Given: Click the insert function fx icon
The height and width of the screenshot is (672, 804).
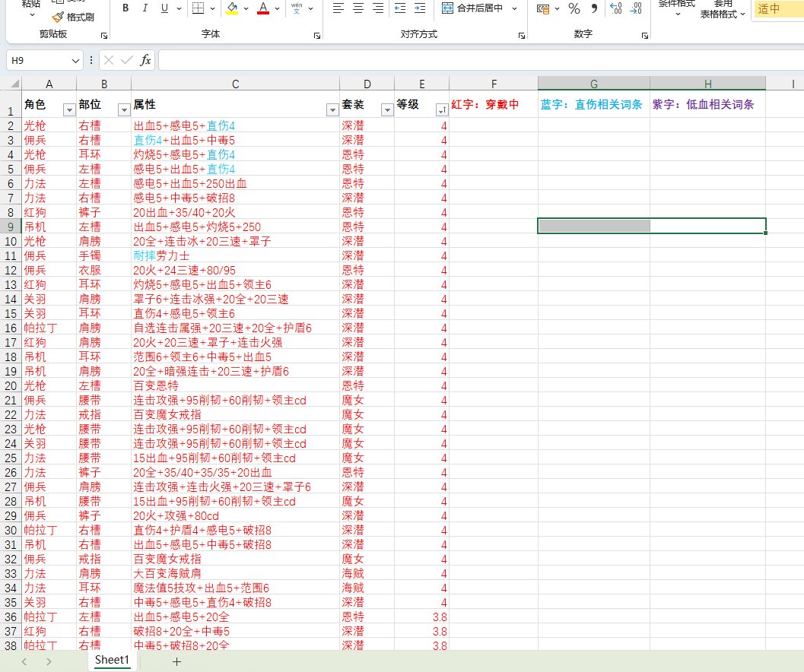Looking at the screenshot, I should pyautogui.click(x=145, y=59).
